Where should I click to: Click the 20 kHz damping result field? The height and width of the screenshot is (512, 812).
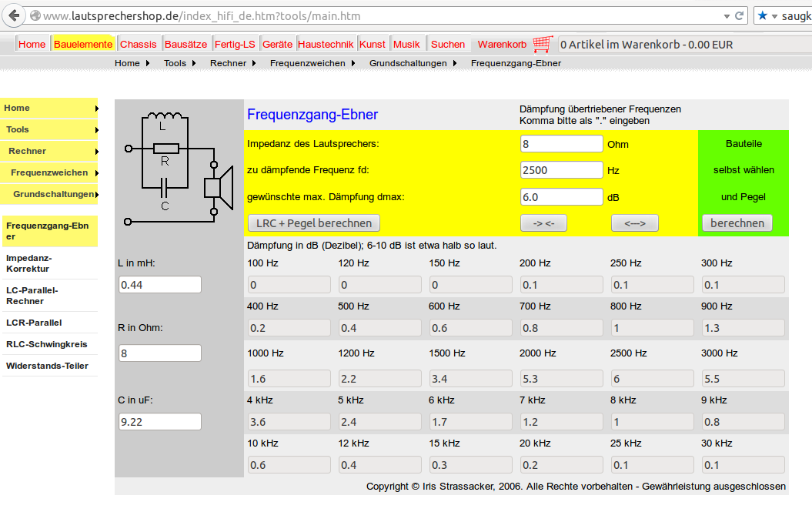pos(561,465)
